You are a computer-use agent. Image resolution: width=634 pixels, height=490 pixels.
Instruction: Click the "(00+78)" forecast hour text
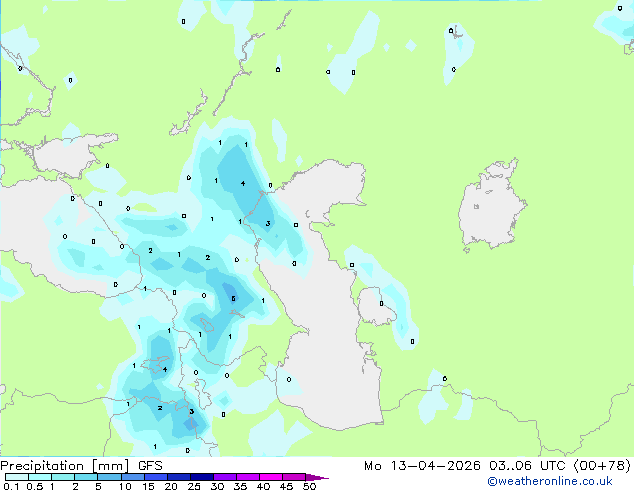click(x=602, y=466)
